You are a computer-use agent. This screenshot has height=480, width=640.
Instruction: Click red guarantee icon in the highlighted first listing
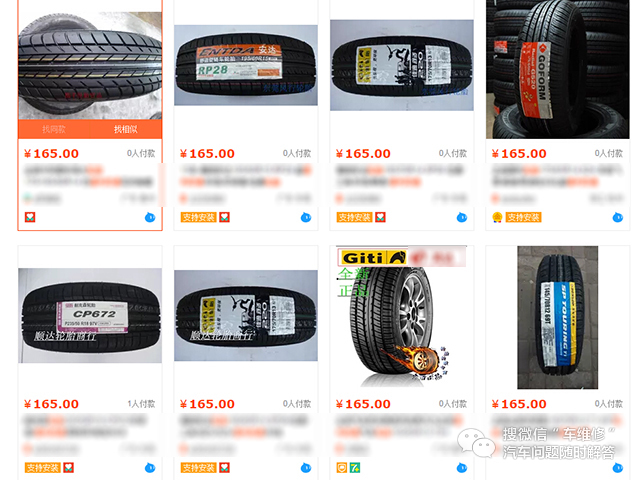(x=30, y=217)
